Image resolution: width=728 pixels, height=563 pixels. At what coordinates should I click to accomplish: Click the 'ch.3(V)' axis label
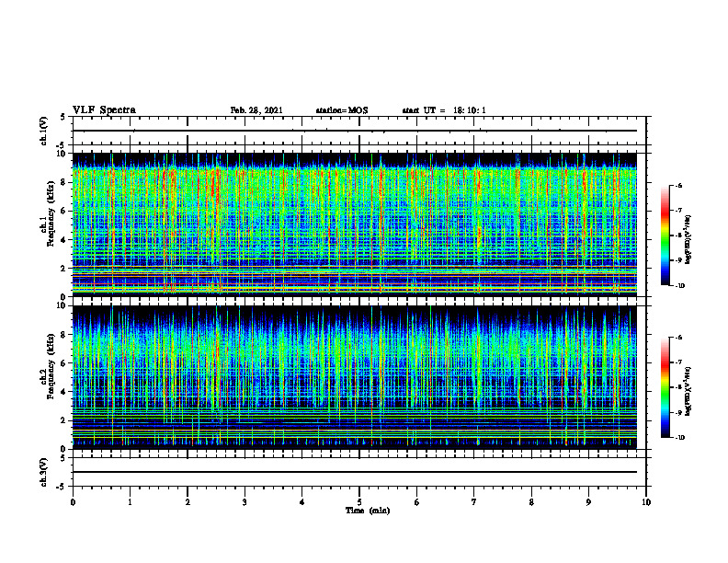44,472
